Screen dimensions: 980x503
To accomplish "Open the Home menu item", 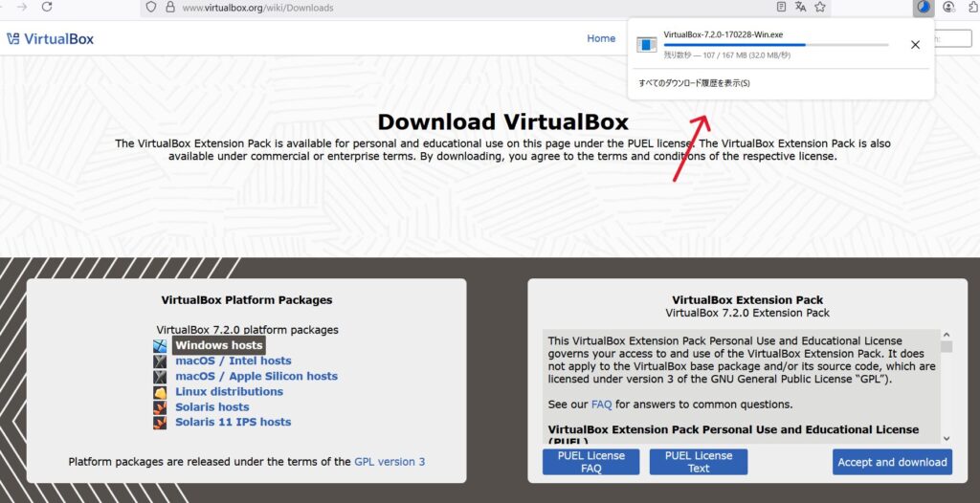I will [601, 39].
